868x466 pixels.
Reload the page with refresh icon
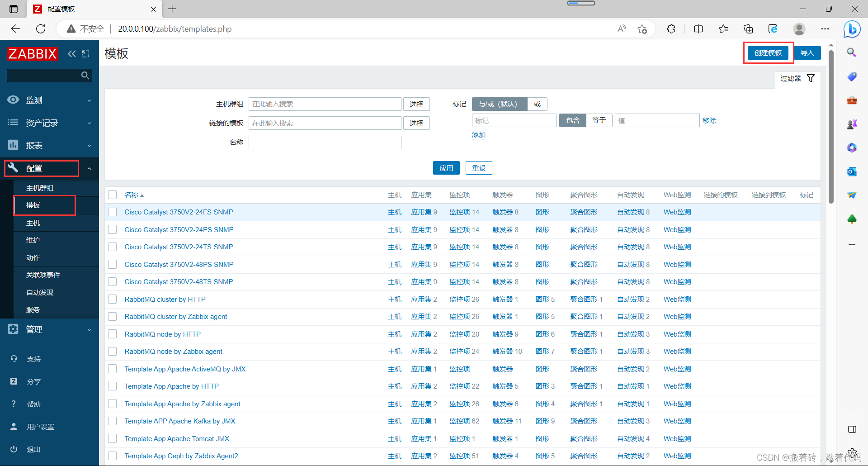pyautogui.click(x=41, y=29)
